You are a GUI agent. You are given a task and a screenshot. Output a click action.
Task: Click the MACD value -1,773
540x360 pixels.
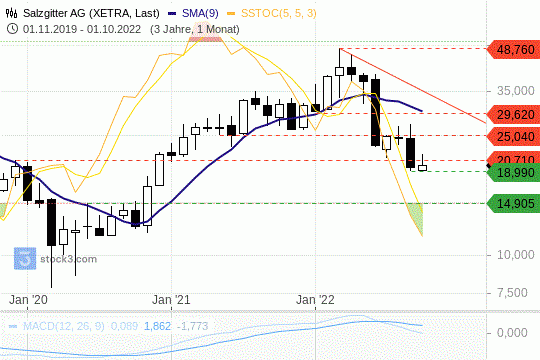coord(192,326)
